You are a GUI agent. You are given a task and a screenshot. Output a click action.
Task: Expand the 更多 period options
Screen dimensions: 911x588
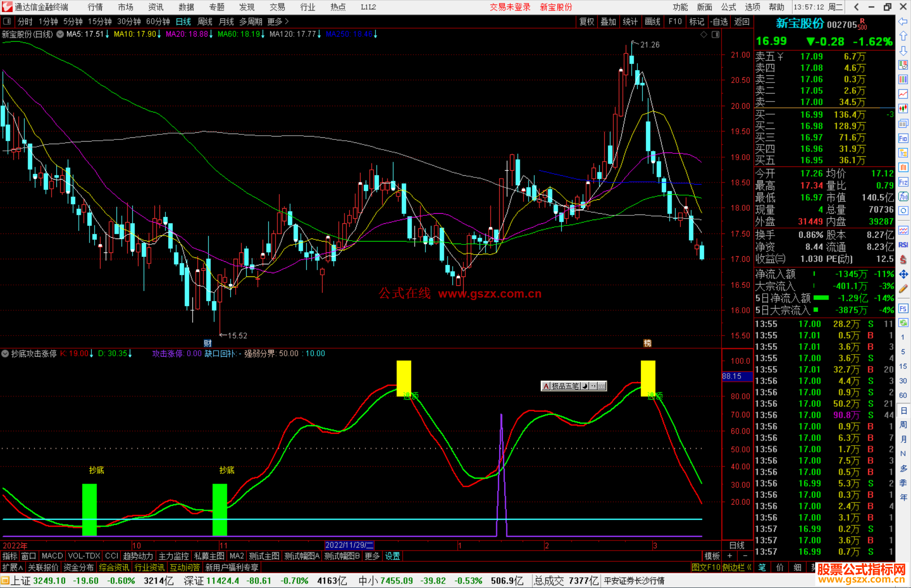[x=278, y=21]
